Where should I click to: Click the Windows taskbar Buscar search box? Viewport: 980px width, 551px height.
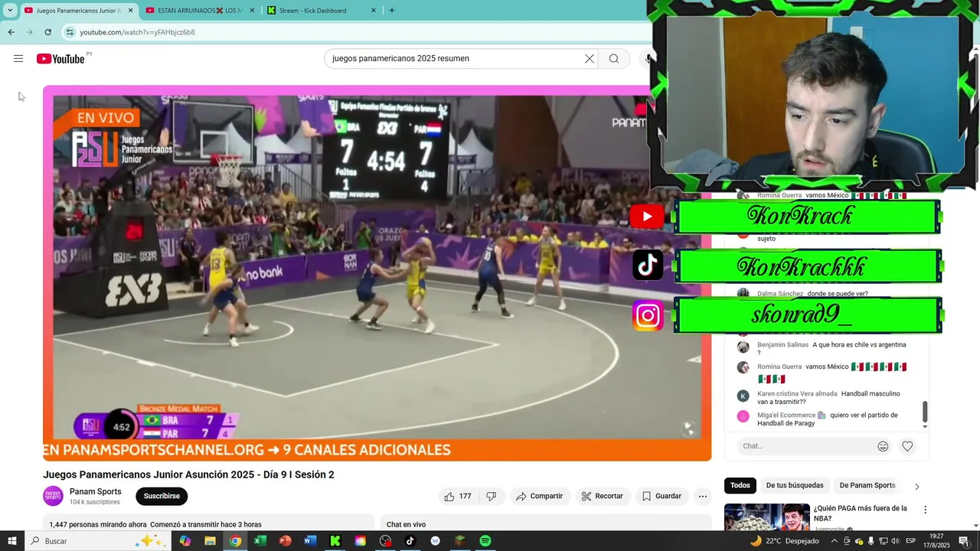(x=98, y=541)
